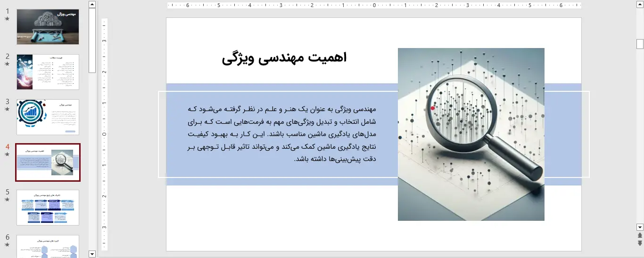Click the animation star icon under slide 3
The height and width of the screenshot is (258, 644).
coord(7,109)
